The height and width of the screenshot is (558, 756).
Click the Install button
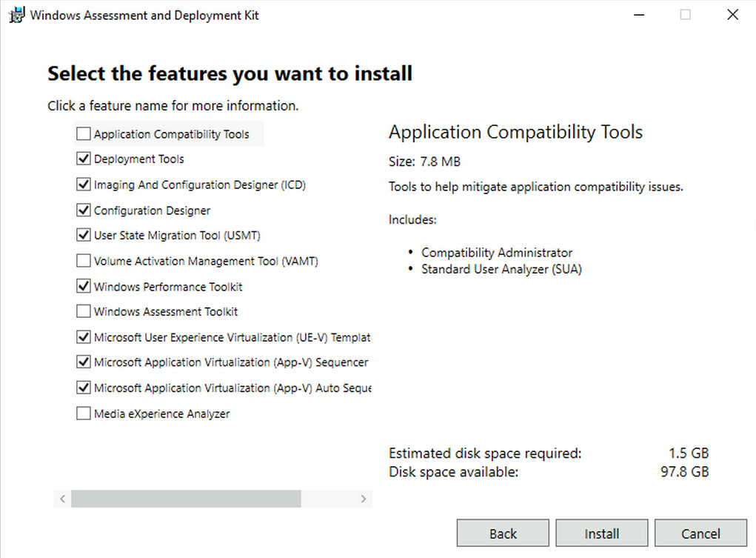point(602,534)
